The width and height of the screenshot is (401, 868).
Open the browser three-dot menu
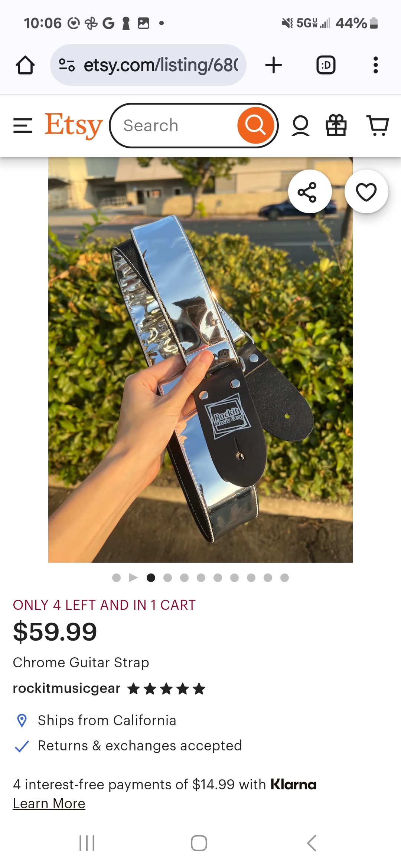376,65
